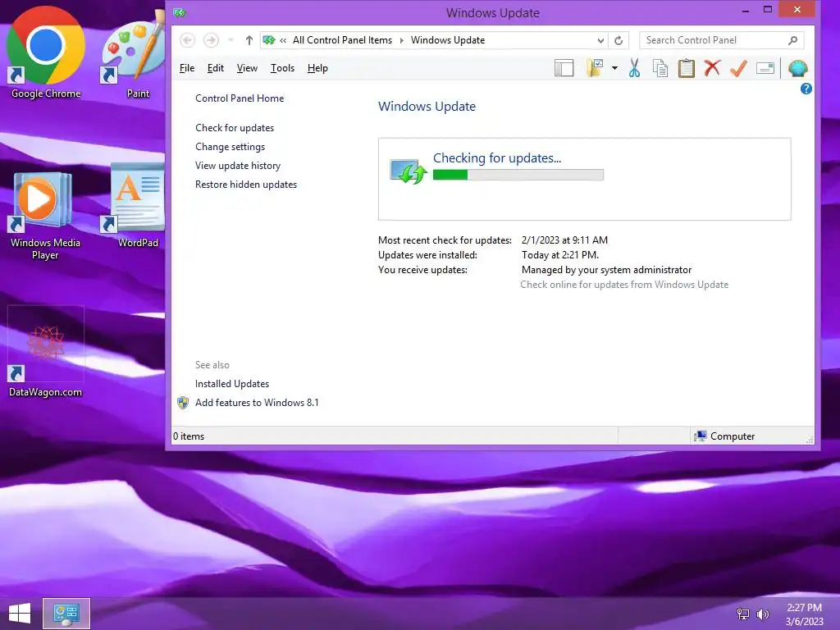Click the Properties toolbar icon

tap(765, 68)
